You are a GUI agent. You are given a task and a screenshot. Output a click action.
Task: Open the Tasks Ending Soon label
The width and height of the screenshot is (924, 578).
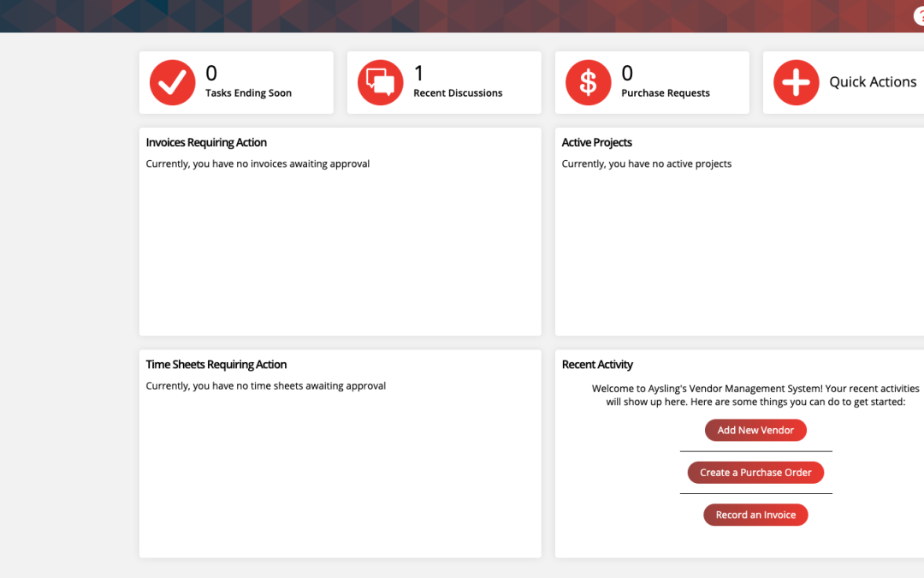click(x=248, y=93)
